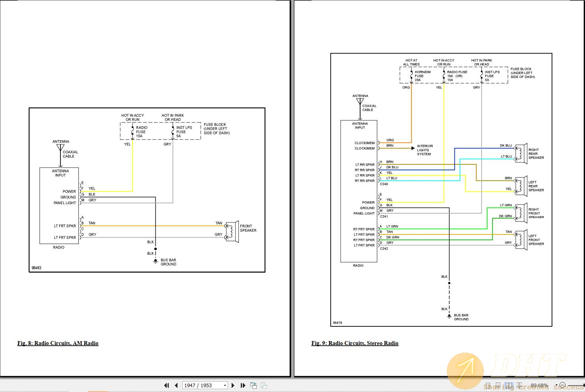Click diagram number 98478
The image size is (585, 392).
point(337,323)
